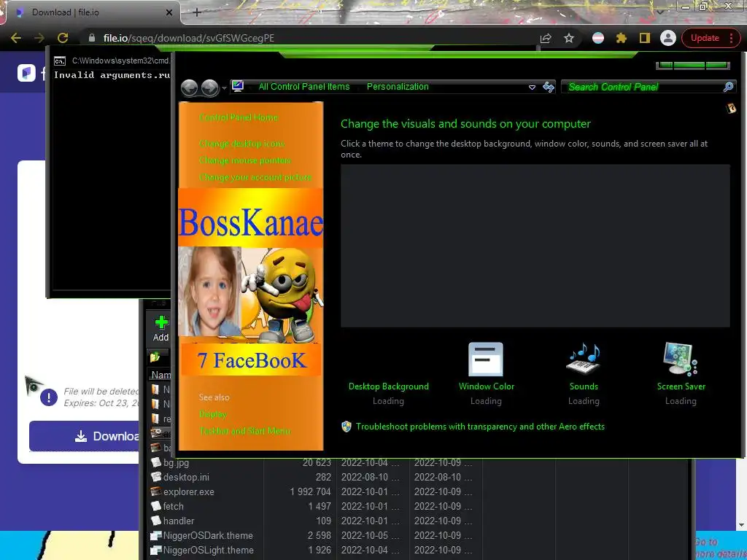Open Taskbar and Start Menu link
The image size is (747, 560).
click(245, 431)
